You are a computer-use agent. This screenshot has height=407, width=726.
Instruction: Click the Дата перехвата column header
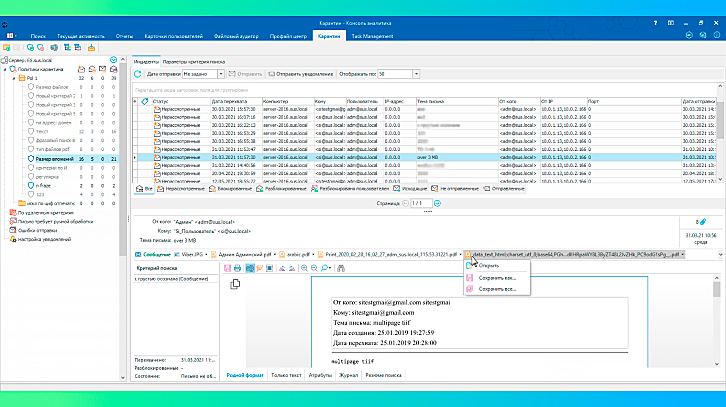pyautogui.click(x=230, y=101)
